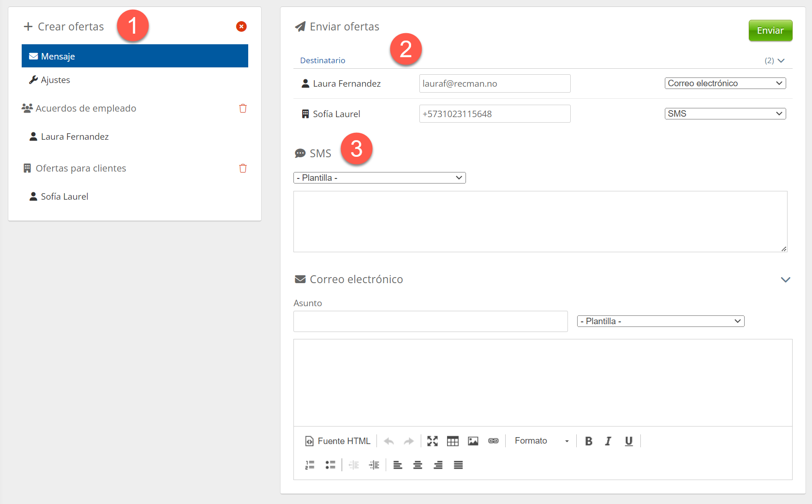Delete the Acuerdos de empleado section

[243, 108]
